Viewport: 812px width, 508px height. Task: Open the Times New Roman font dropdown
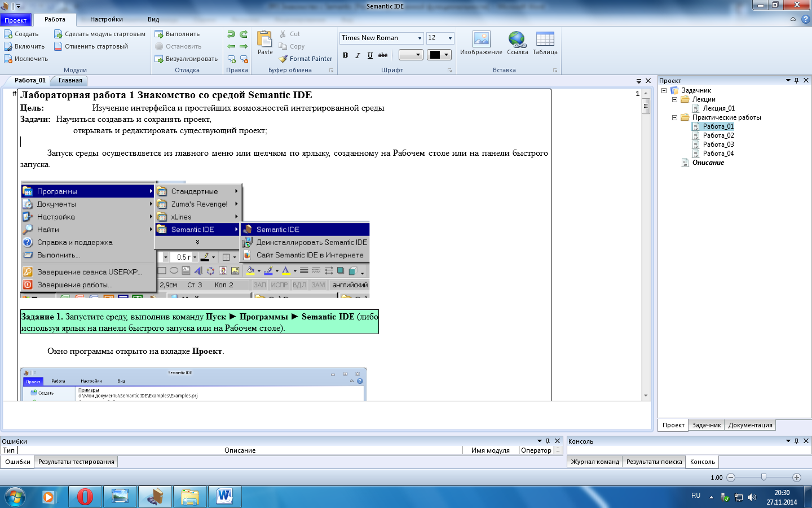[x=420, y=38]
